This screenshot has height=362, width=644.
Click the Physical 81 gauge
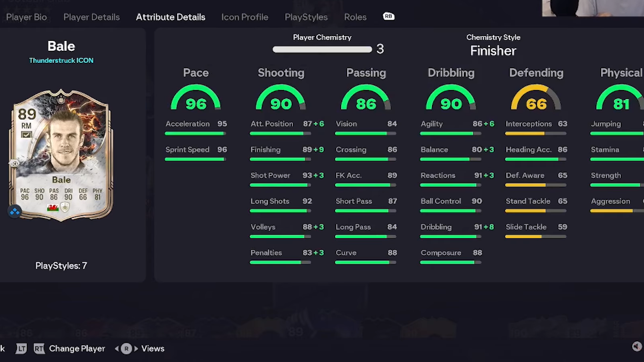coord(620,97)
